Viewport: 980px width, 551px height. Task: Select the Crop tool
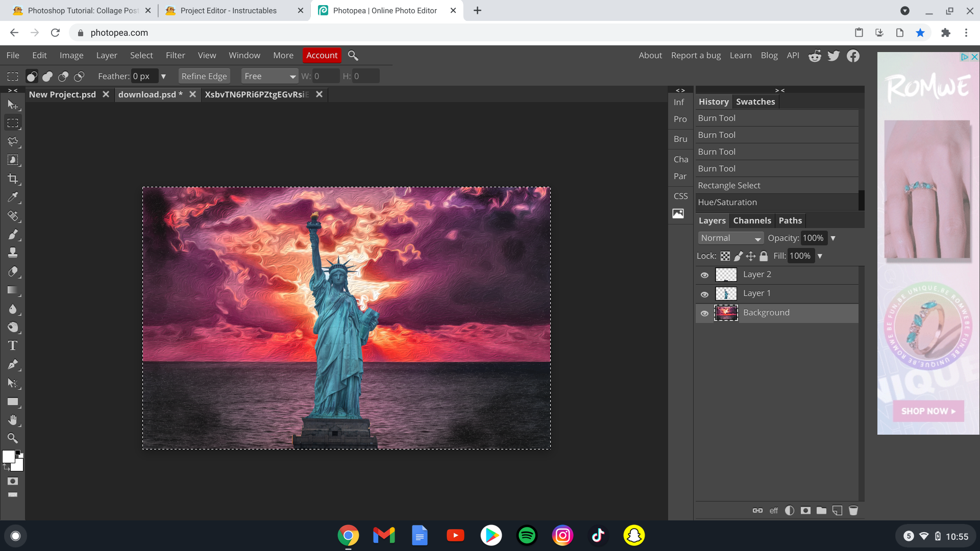tap(13, 179)
